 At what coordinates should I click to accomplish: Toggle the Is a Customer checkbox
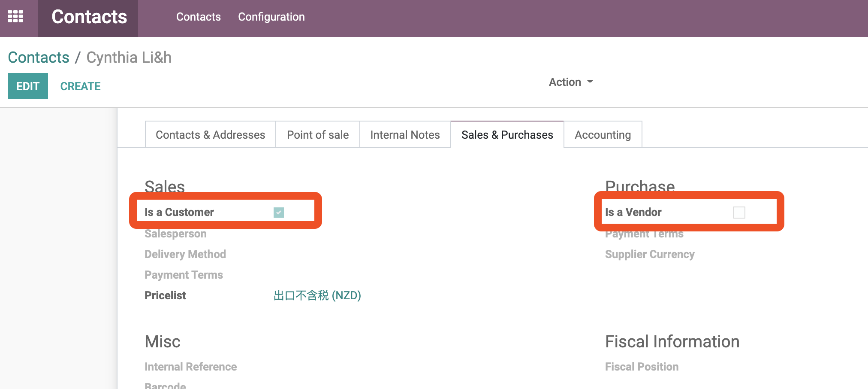pyautogui.click(x=279, y=213)
